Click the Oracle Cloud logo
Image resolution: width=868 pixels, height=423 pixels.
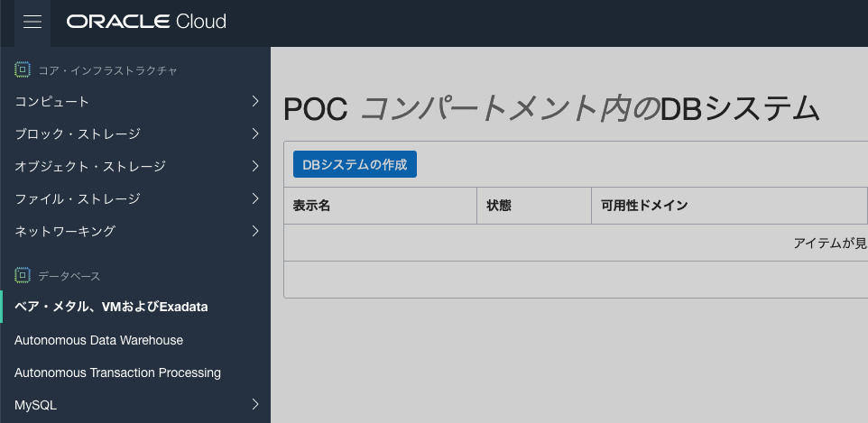(x=146, y=22)
